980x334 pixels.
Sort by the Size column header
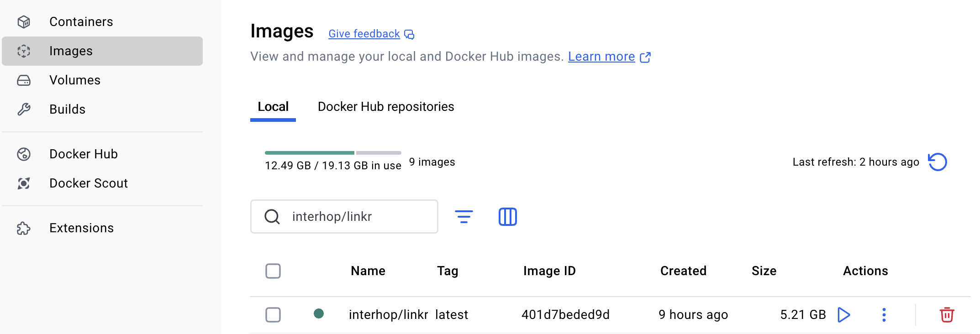764,271
